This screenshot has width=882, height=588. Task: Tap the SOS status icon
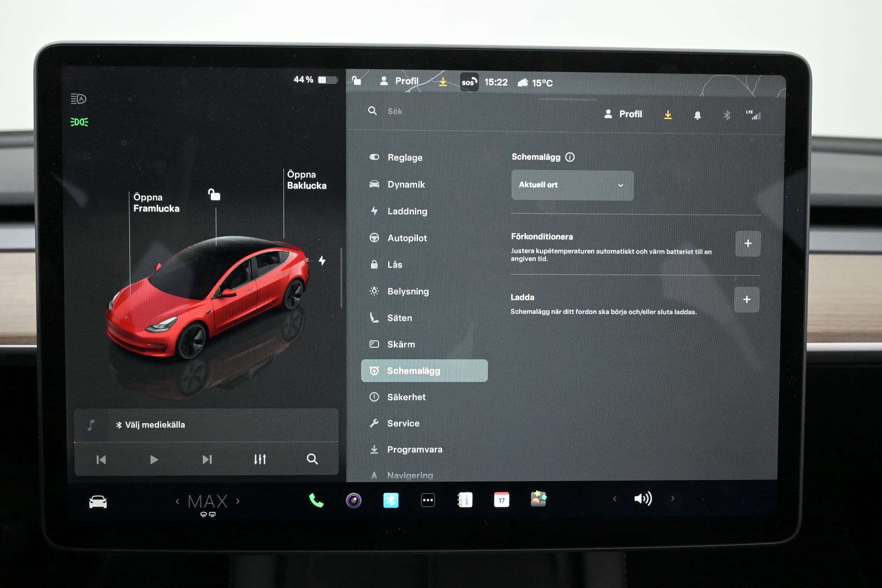click(469, 82)
